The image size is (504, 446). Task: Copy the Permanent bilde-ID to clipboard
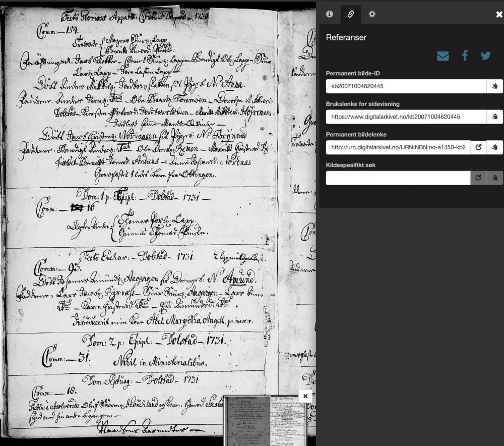point(494,86)
